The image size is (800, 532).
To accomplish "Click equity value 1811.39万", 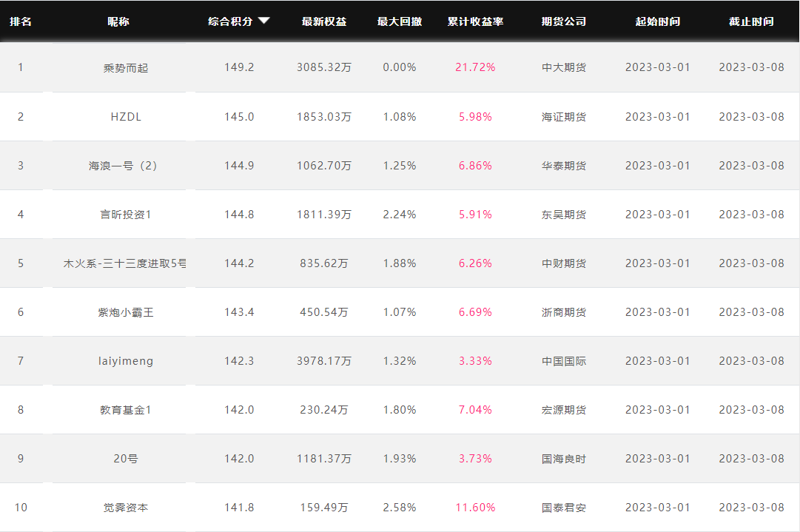I will 324,215.
